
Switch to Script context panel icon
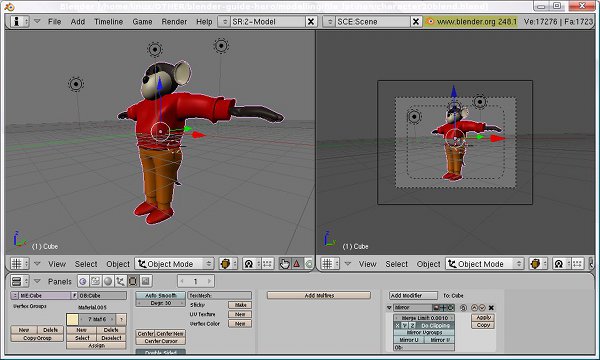tap(95, 282)
